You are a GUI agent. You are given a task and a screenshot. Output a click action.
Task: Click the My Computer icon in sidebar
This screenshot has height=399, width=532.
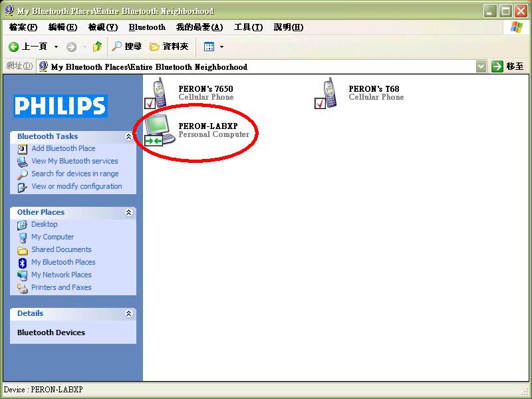point(23,237)
